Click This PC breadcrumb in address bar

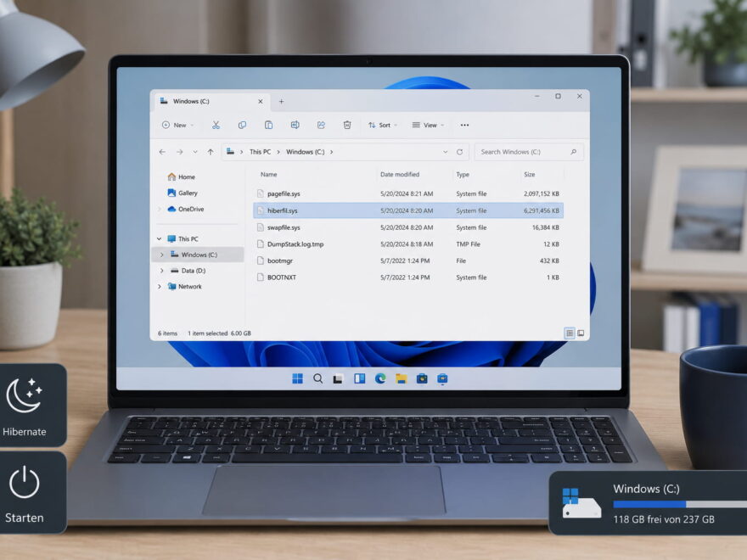tap(260, 152)
